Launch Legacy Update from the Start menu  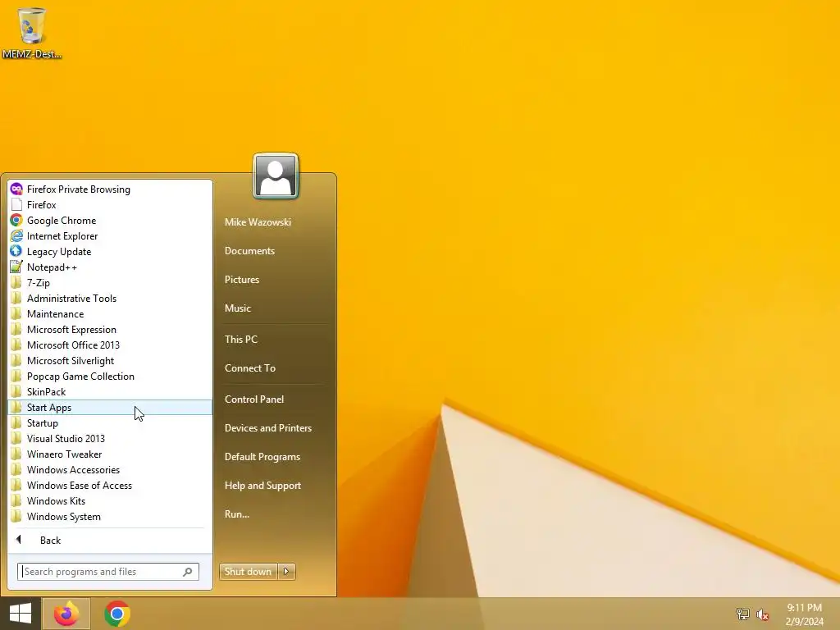(110, 251)
